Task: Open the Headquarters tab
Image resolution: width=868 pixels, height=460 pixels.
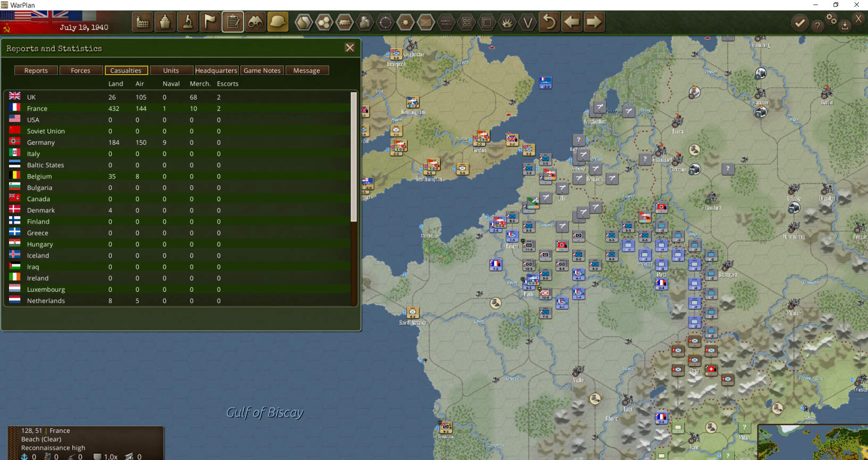Action: pyautogui.click(x=216, y=70)
